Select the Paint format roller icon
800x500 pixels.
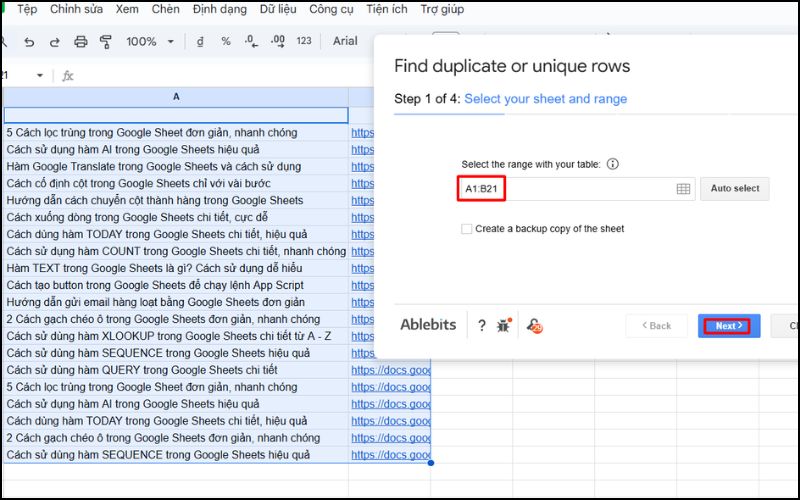107,42
